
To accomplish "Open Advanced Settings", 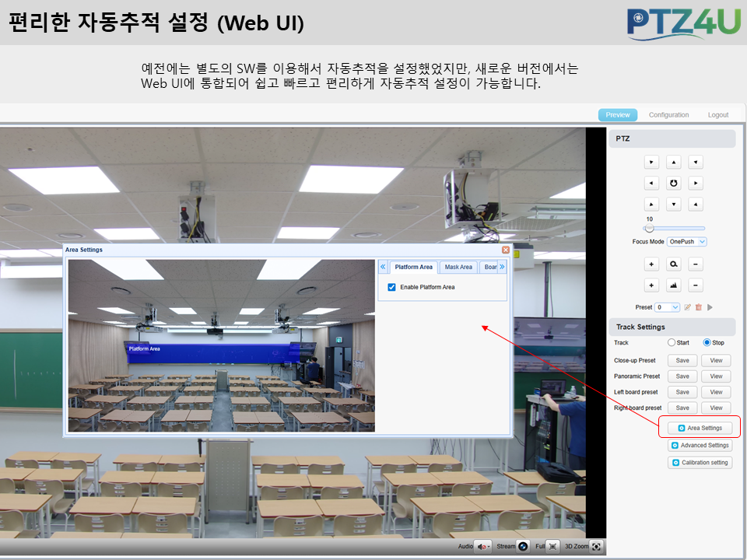I will pyautogui.click(x=700, y=445).
